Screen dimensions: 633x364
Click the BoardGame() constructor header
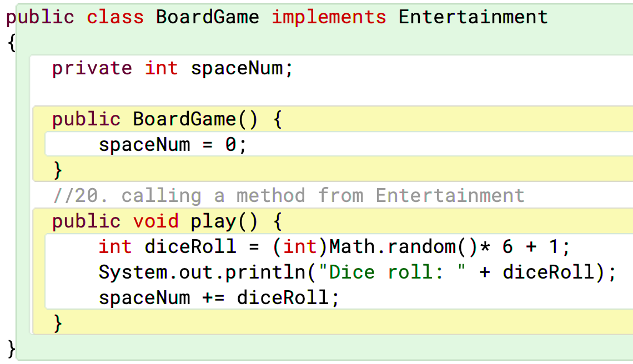pyautogui.click(x=167, y=119)
